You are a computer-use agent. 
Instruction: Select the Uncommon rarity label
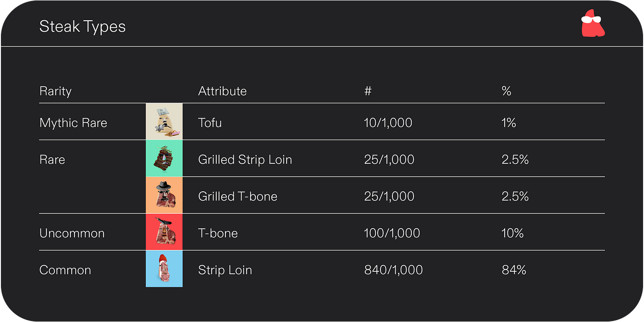coord(72,233)
